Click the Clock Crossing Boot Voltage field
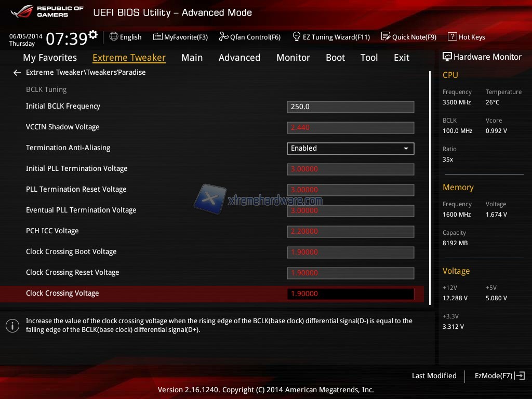 click(x=350, y=252)
